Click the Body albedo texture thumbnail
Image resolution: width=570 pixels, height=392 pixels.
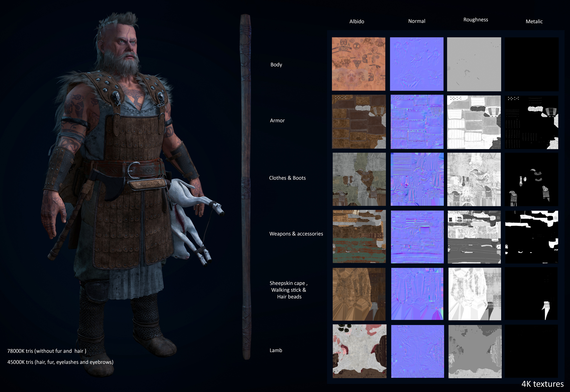(359, 64)
